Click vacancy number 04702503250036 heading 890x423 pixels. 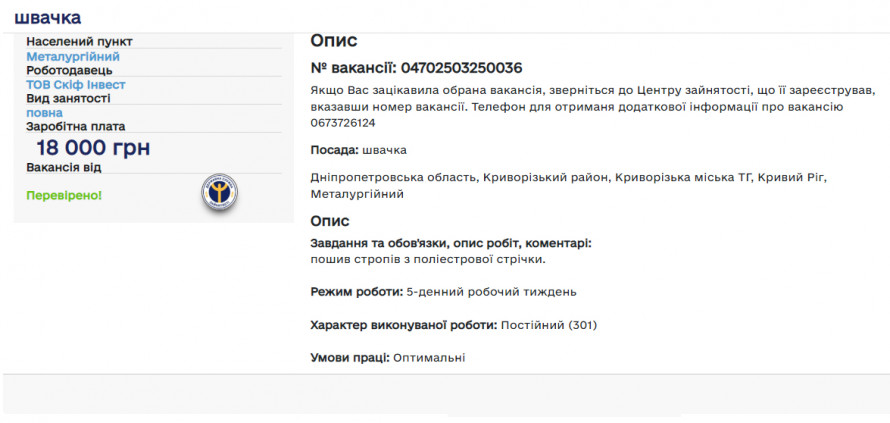416,68
